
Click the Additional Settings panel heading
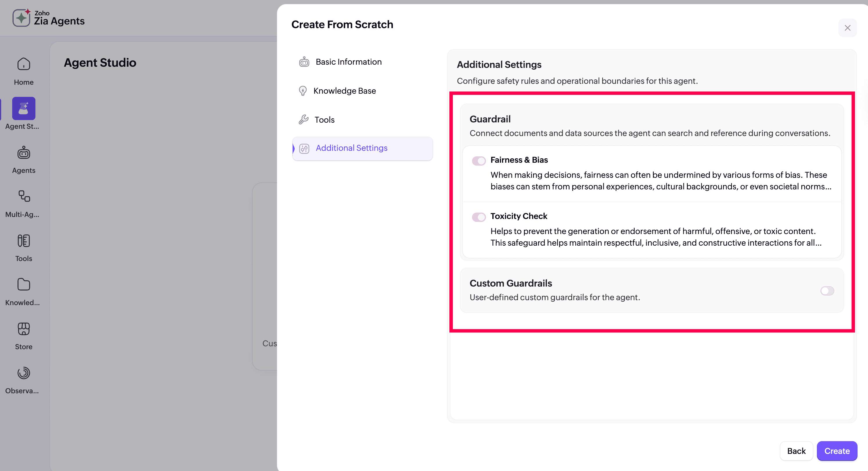point(499,65)
